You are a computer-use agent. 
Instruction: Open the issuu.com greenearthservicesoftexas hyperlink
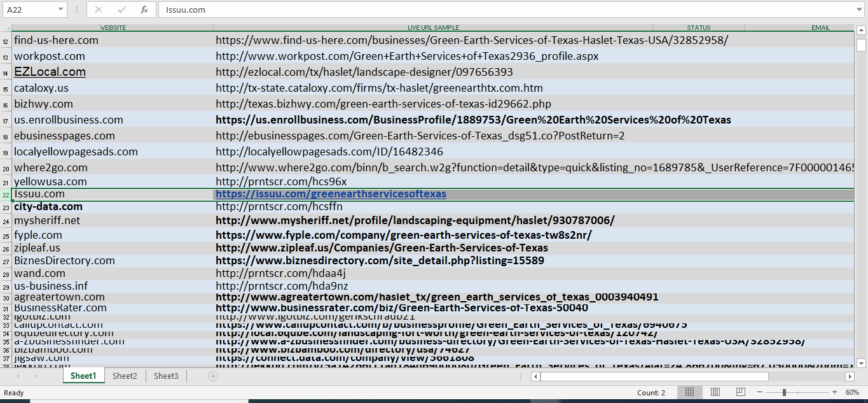point(331,194)
